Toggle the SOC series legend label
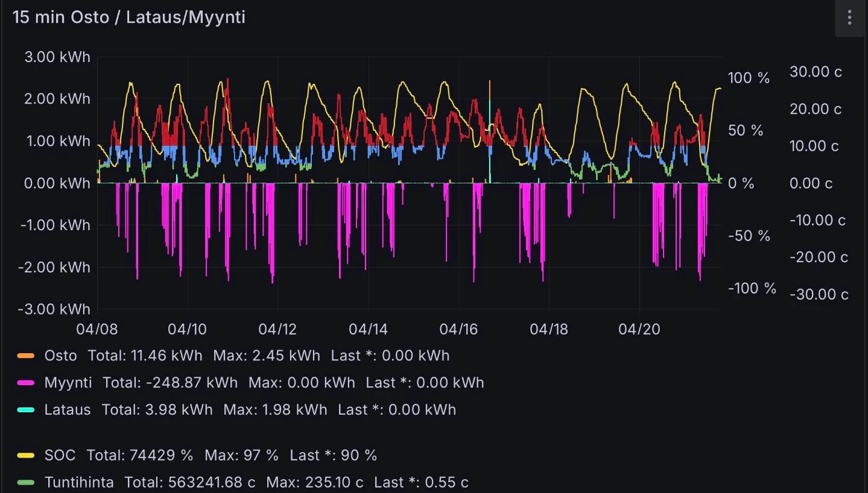 click(60, 455)
